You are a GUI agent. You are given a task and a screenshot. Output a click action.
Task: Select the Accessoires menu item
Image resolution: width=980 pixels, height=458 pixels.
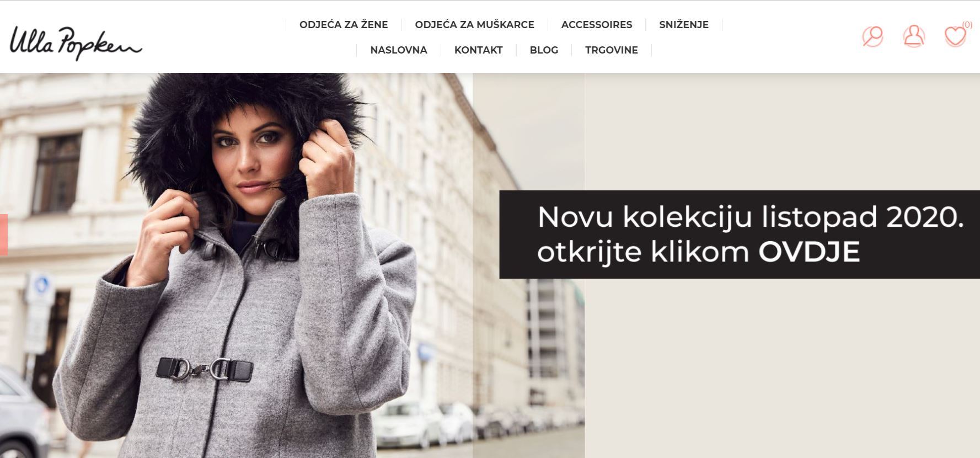click(x=597, y=25)
